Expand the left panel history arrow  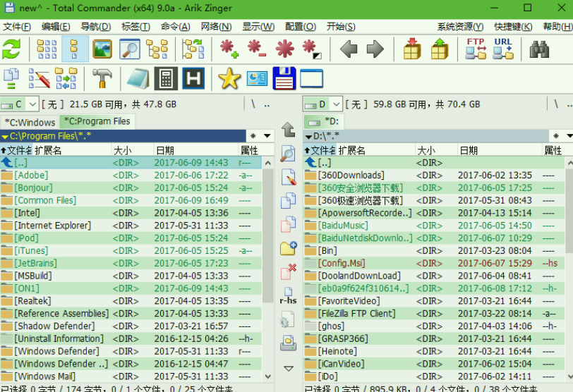267,135
